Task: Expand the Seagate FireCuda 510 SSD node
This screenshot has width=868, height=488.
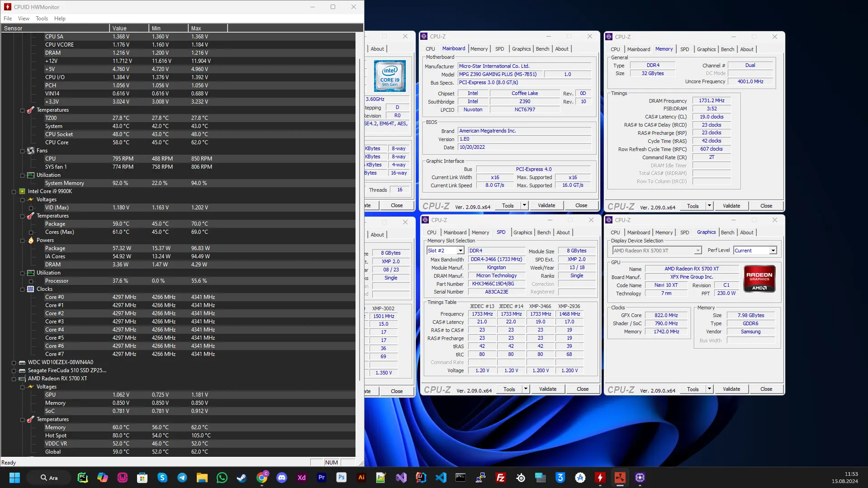Action: [x=14, y=371]
